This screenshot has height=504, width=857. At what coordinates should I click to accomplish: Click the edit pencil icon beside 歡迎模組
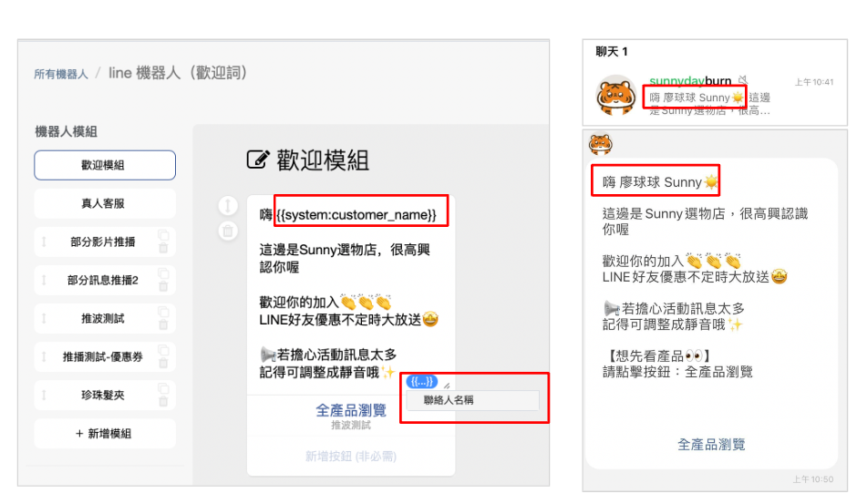coord(258,159)
